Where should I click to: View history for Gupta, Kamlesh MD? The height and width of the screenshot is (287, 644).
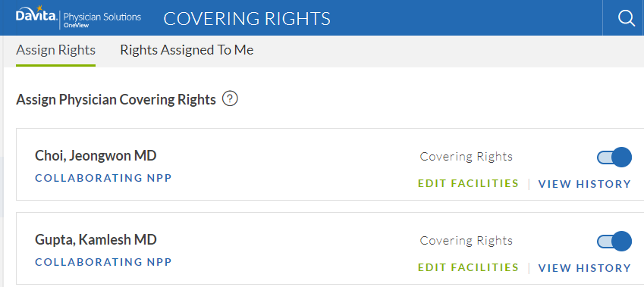click(x=584, y=268)
